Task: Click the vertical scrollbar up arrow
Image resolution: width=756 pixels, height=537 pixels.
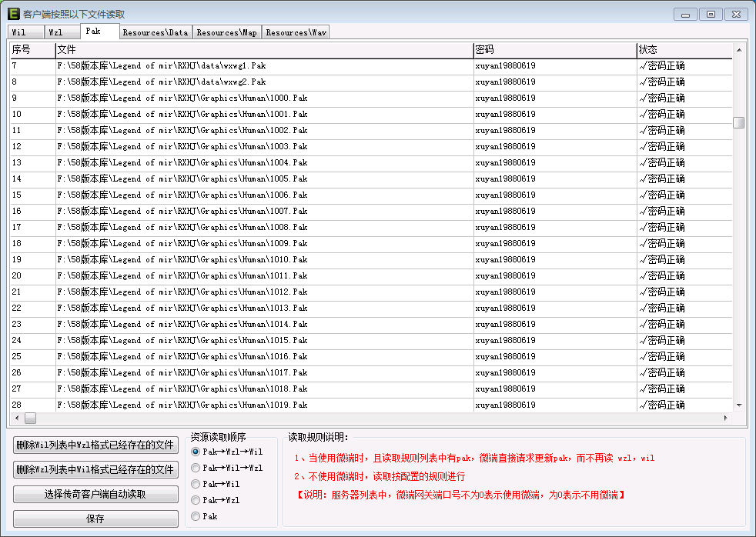Action: point(739,50)
